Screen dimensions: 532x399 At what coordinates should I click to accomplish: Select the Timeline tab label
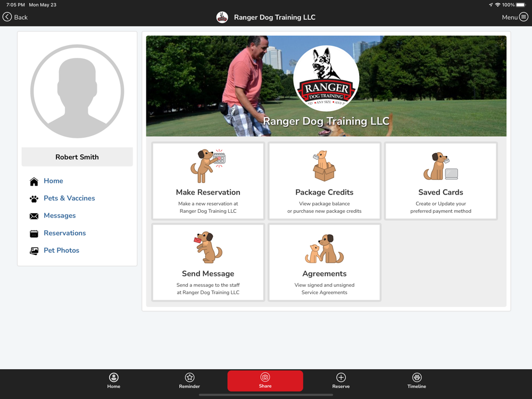(417, 386)
